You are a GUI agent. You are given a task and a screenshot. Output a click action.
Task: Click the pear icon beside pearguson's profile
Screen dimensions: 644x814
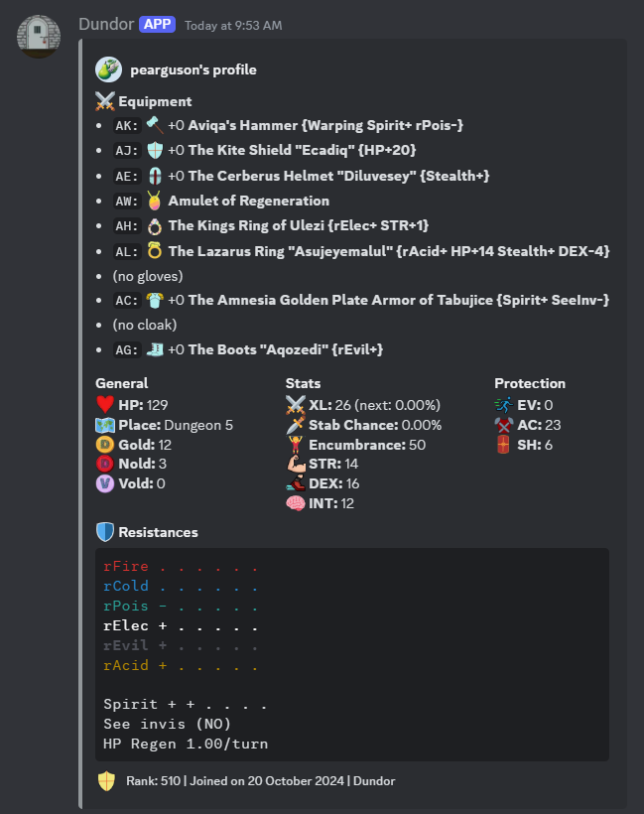coord(108,69)
